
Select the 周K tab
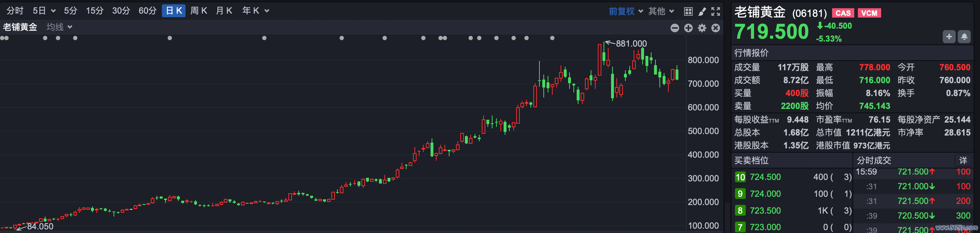tap(198, 11)
